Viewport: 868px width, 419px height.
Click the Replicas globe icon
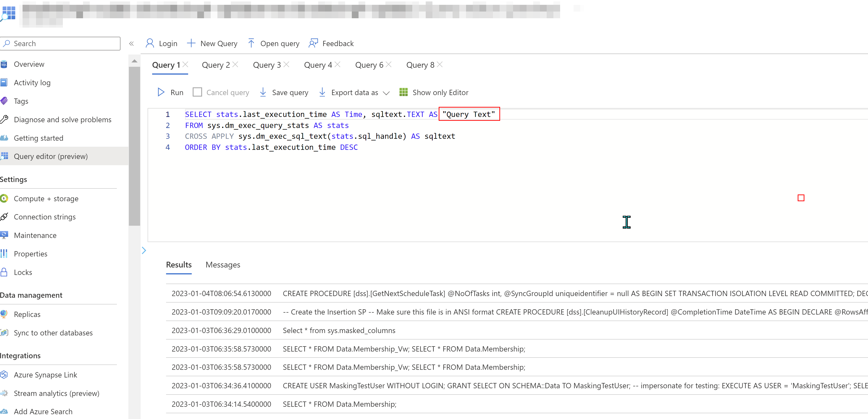click(x=4, y=314)
